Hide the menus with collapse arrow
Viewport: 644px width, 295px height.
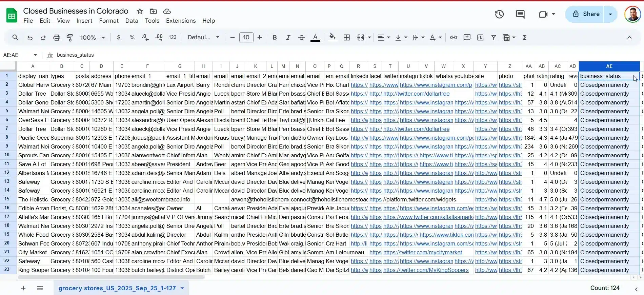[x=629, y=37]
